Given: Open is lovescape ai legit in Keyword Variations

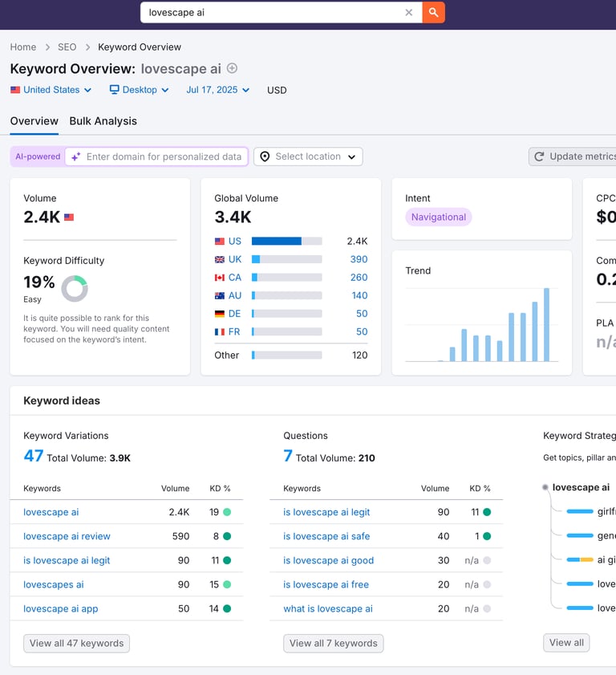Looking at the screenshot, I should pos(67,560).
